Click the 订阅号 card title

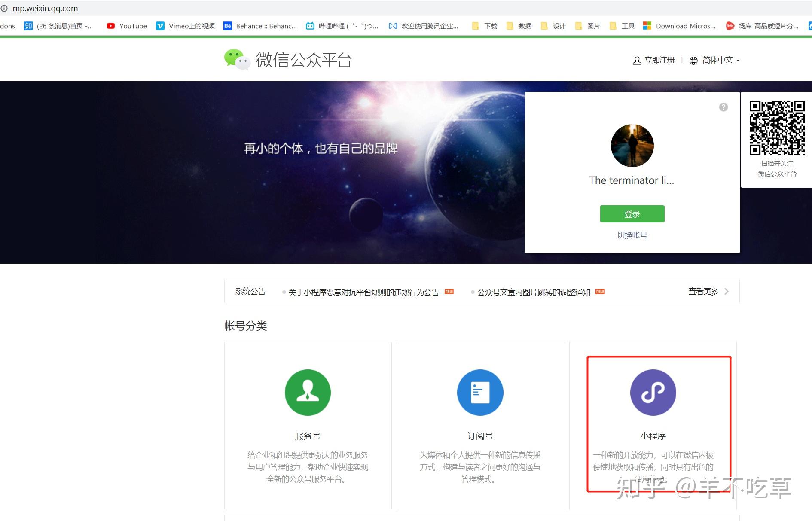pos(480,436)
